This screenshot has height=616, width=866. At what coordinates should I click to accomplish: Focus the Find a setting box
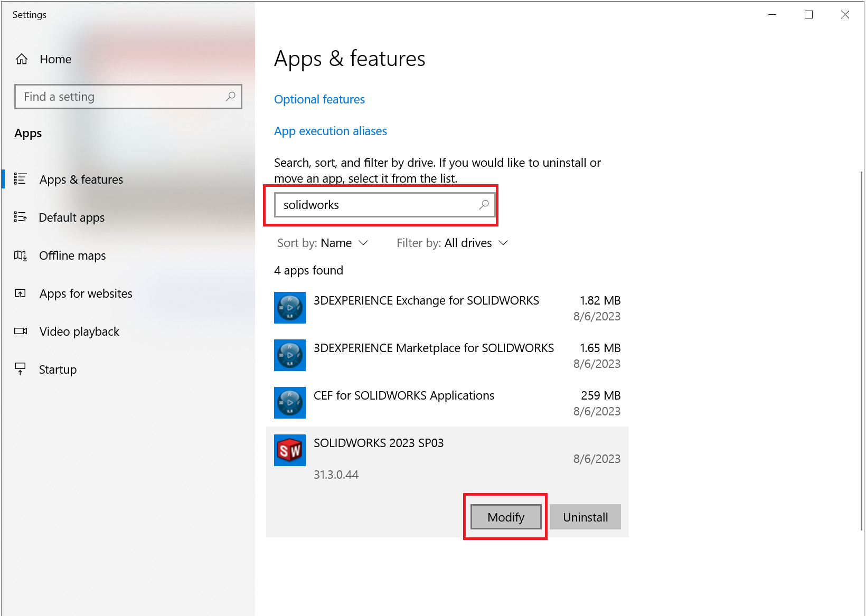128,97
